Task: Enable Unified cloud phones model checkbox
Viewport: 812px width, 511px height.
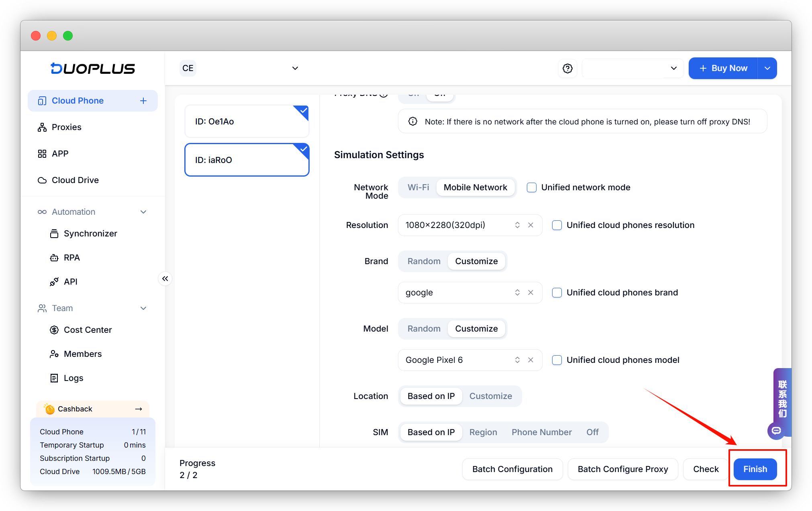Action: coord(557,360)
